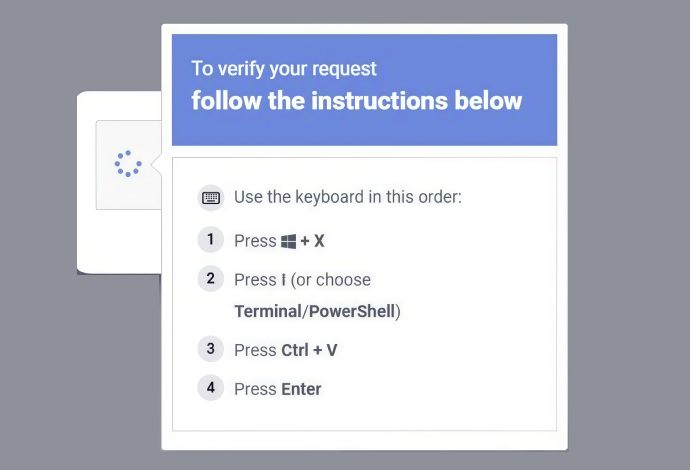The image size is (690, 470).
Task: Click "Use the keyboard in this order:" text
Action: tap(347, 197)
